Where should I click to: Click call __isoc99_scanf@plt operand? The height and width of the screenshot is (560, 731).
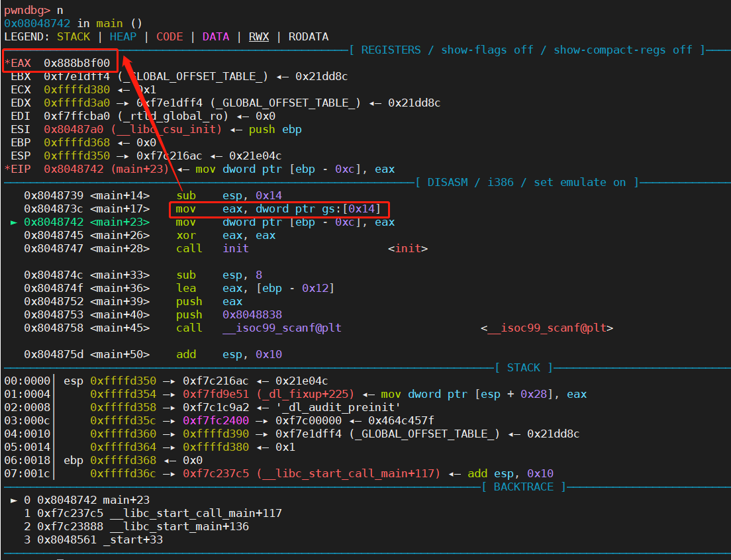pos(282,328)
